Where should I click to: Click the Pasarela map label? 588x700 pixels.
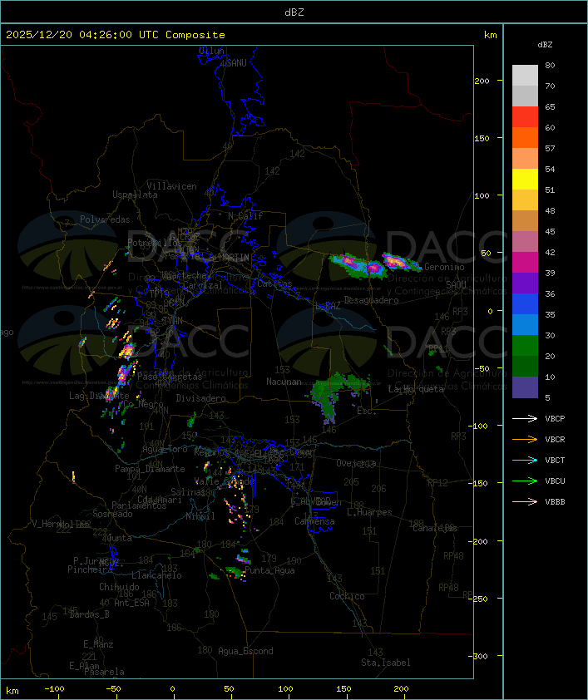[x=105, y=672]
